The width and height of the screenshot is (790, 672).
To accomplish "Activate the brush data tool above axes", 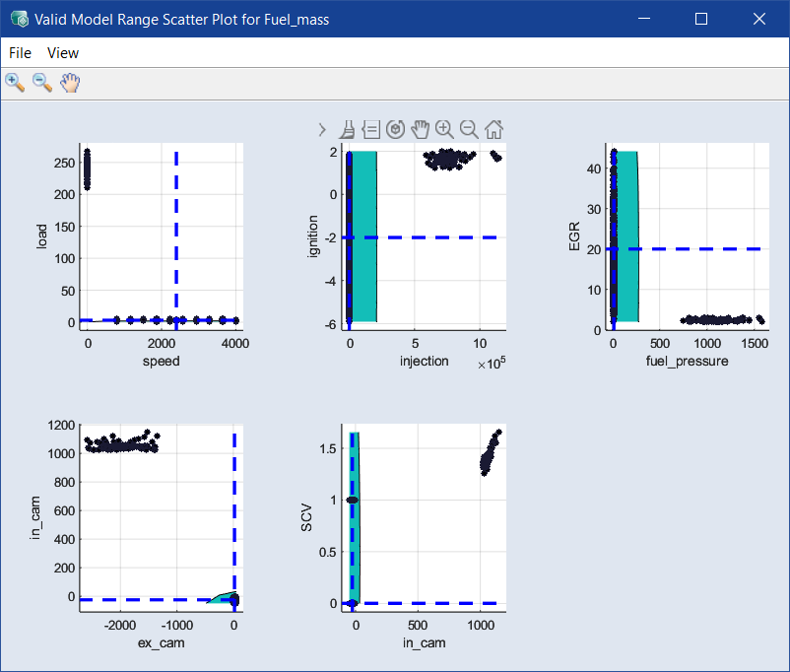I will pyautogui.click(x=347, y=129).
